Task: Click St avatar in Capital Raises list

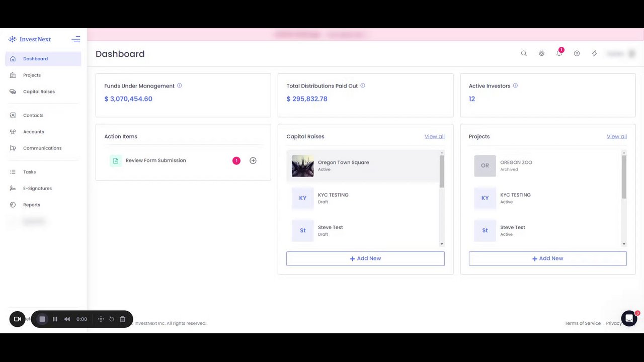Action: [x=302, y=231]
